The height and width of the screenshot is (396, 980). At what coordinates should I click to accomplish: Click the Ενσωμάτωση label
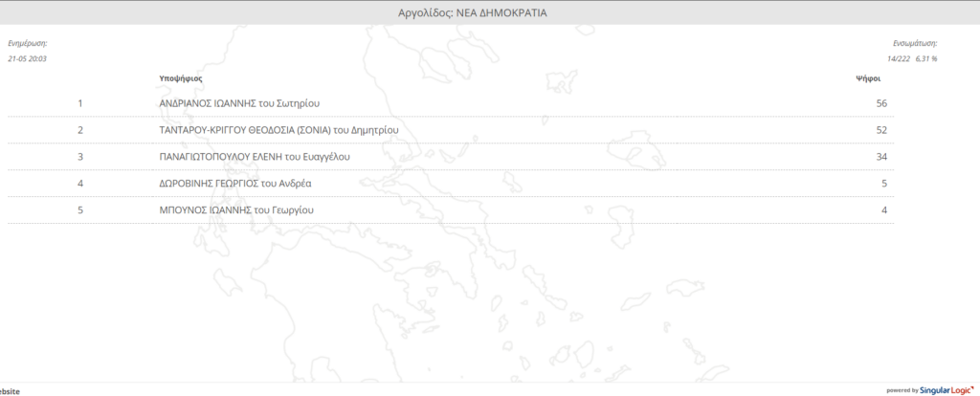click(915, 44)
